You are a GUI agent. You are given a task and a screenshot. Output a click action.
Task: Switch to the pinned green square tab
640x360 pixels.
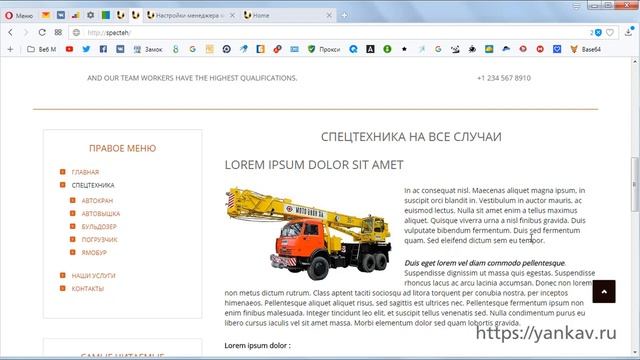(x=106, y=15)
